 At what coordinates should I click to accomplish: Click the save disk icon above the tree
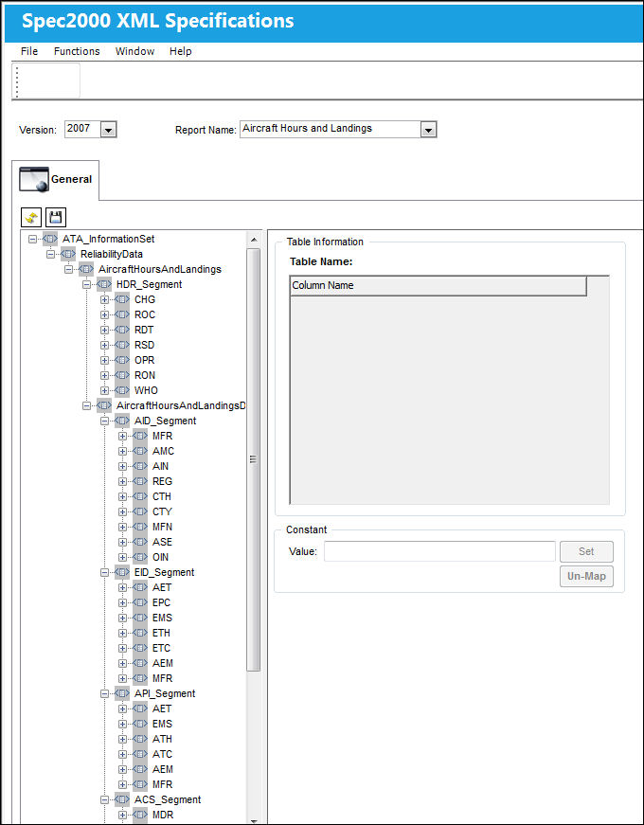55,217
